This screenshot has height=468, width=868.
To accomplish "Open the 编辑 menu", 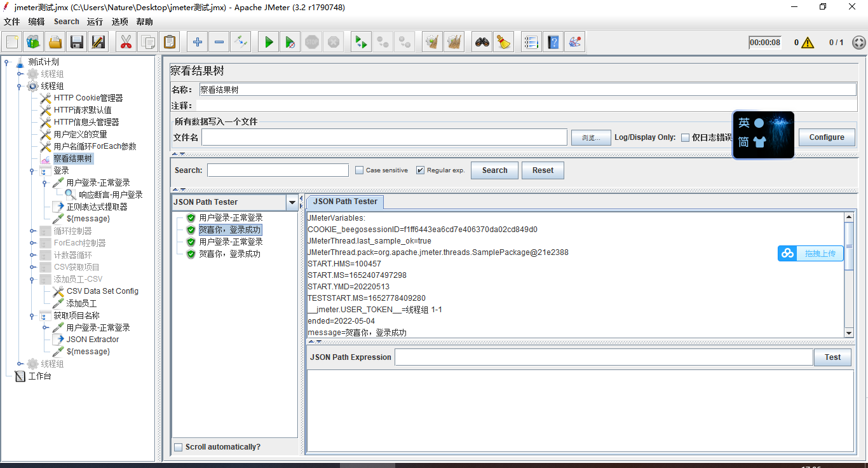I will tap(36, 22).
